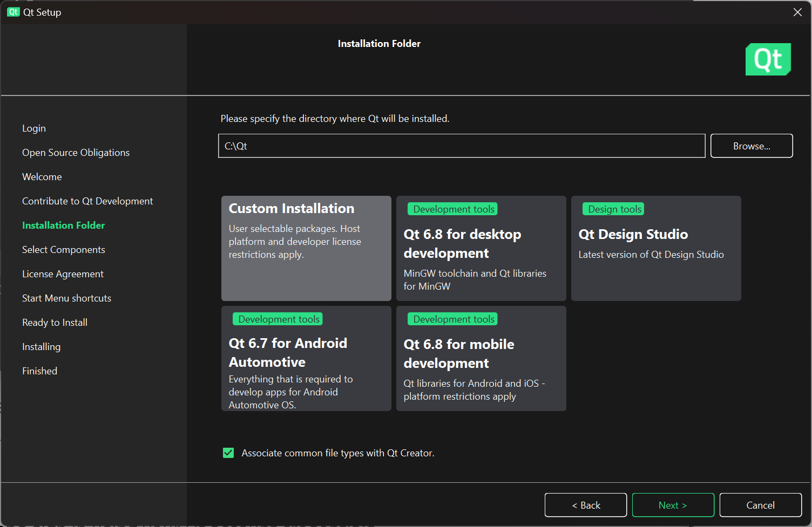Select the Welcome step in sidebar
Viewport: 812px width, 527px height.
point(42,177)
